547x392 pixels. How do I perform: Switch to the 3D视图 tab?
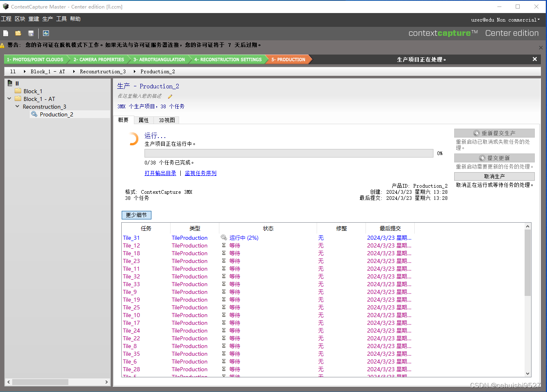(167, 120)
